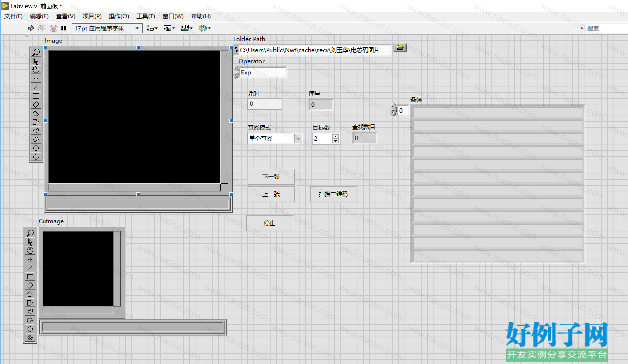Click the 耗时 numeric field

[265, 104]
